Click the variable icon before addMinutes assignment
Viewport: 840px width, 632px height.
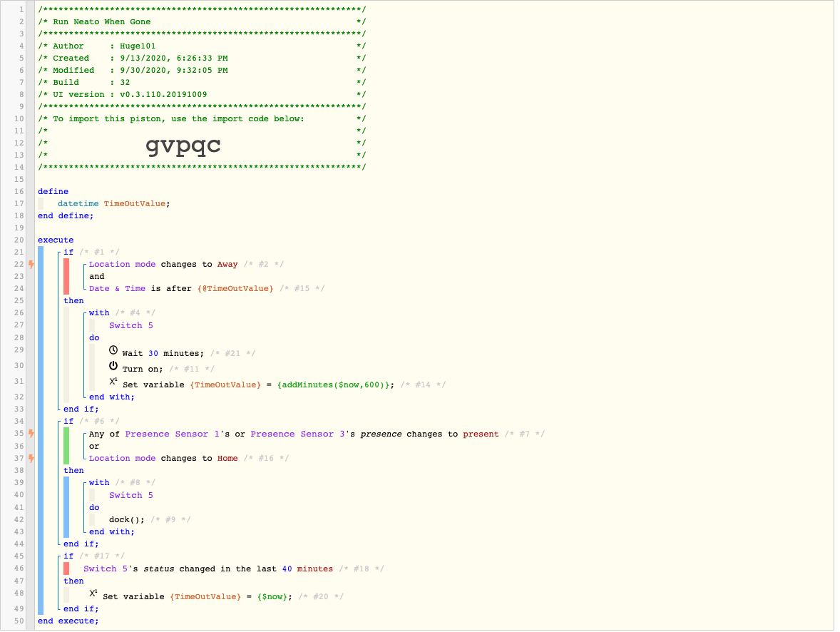113,382
